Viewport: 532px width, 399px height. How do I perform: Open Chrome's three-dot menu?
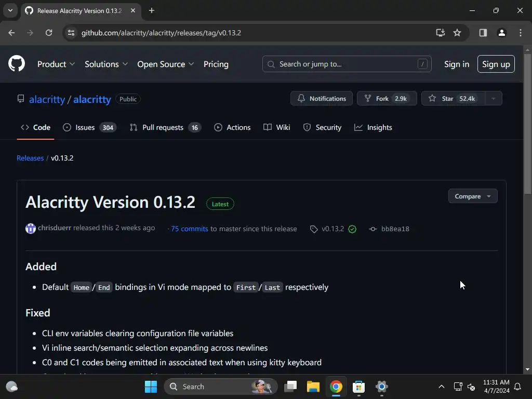[x=520, y=33]
